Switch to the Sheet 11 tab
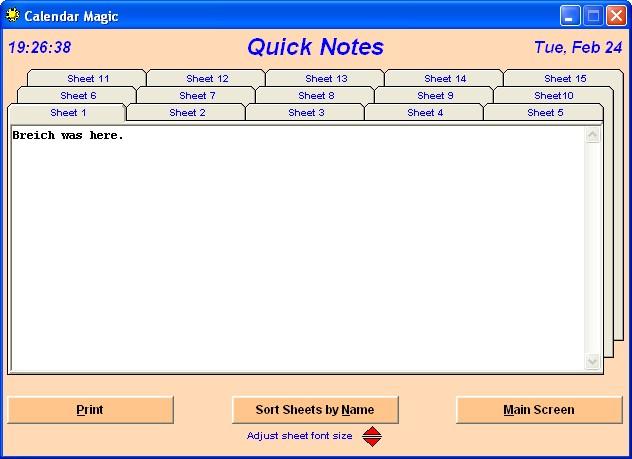The image size is (632, 459). click(x=88, y=79)
